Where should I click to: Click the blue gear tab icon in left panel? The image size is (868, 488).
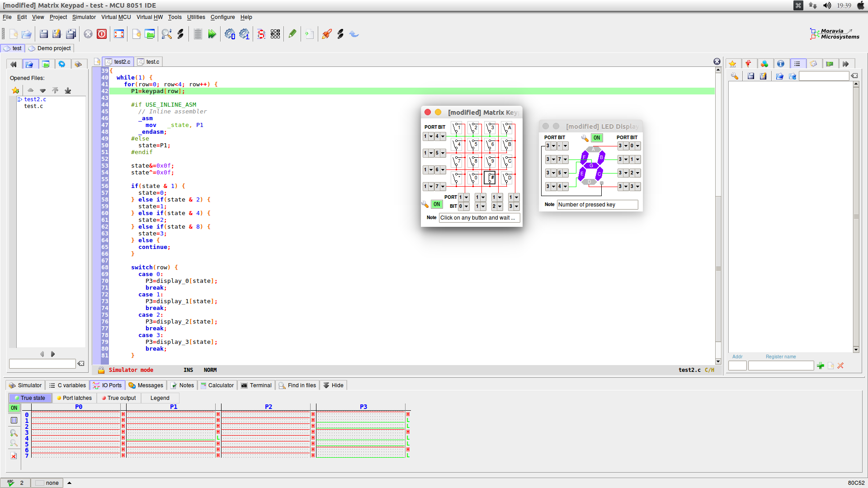[62, 64]
